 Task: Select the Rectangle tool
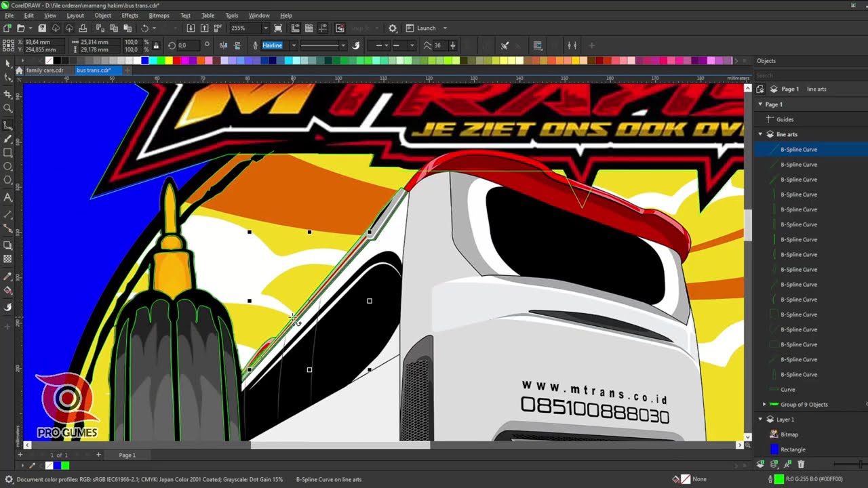[8, 152]
